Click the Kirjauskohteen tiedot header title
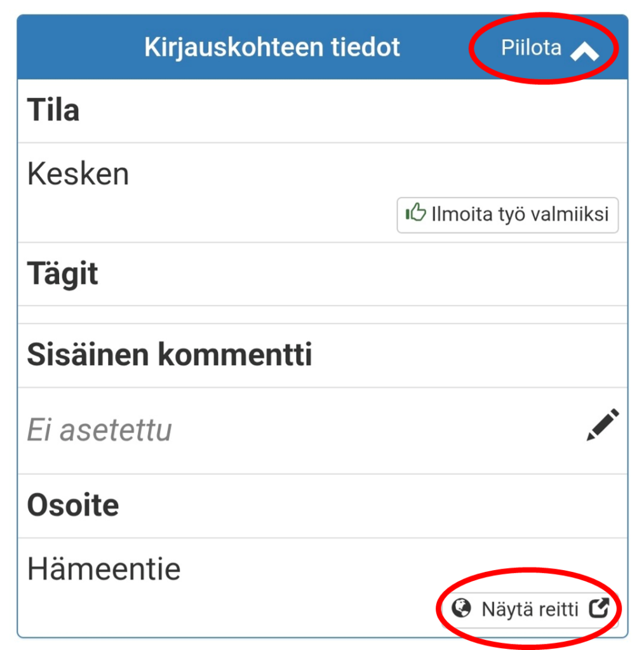 (x=272, y=48)
